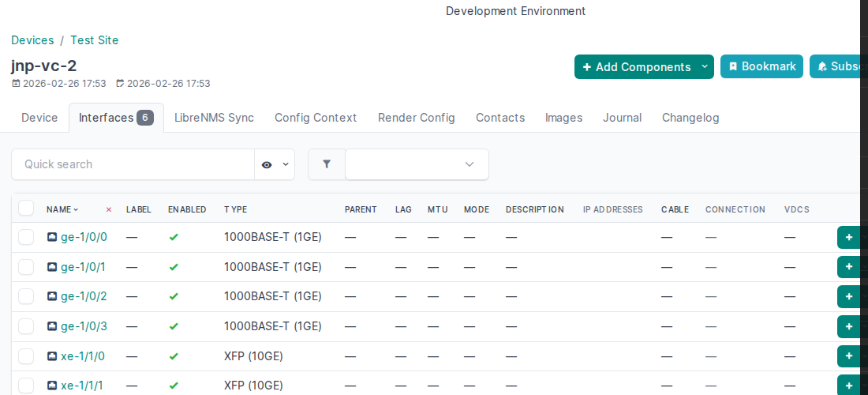Check the box for ge-1/0/0 row
The image size is (868, 395).
pos(26,237)
